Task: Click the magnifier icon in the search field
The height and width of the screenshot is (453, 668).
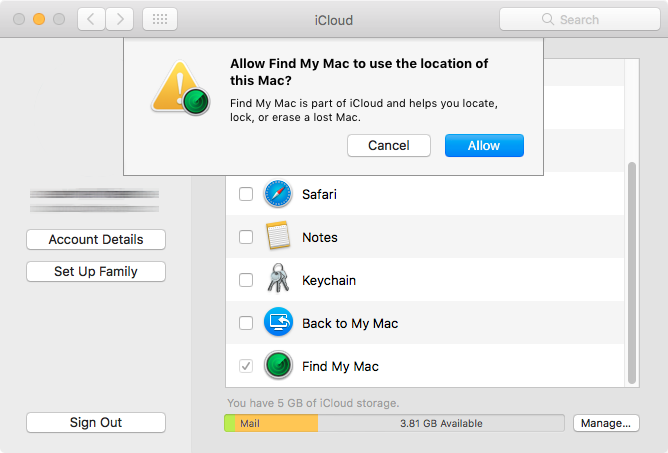Action: (x=547, y=19)
